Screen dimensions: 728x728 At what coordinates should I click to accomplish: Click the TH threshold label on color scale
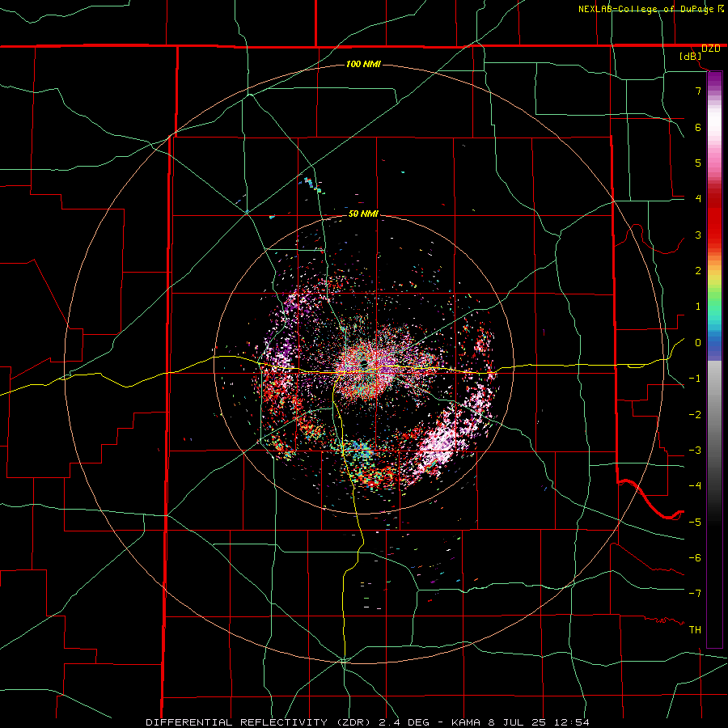695,630
